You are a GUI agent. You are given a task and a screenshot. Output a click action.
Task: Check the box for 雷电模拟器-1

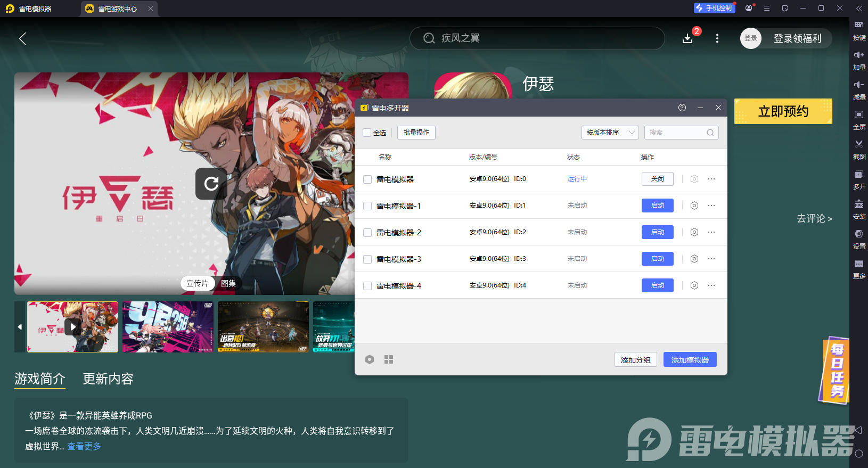[367, 206]
